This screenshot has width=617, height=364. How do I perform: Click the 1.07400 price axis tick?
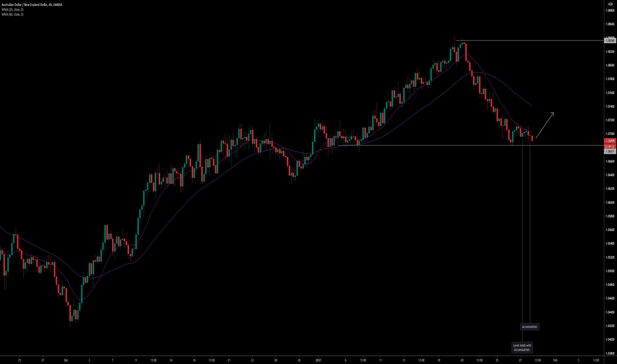pos(610,107)
